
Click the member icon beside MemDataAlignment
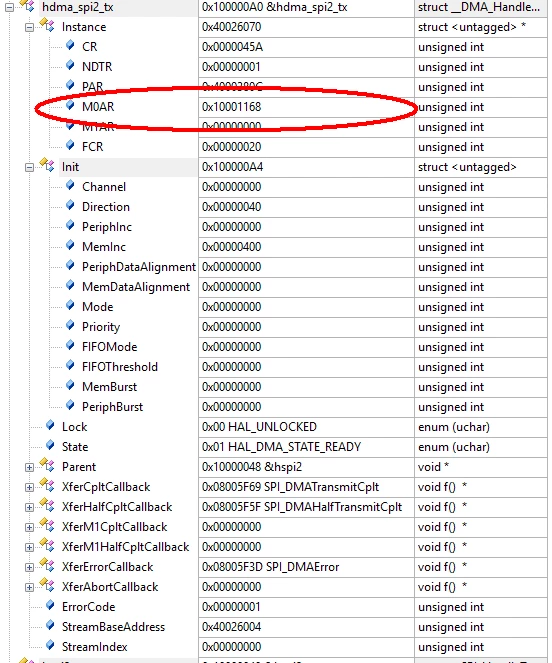pos(70,285)
